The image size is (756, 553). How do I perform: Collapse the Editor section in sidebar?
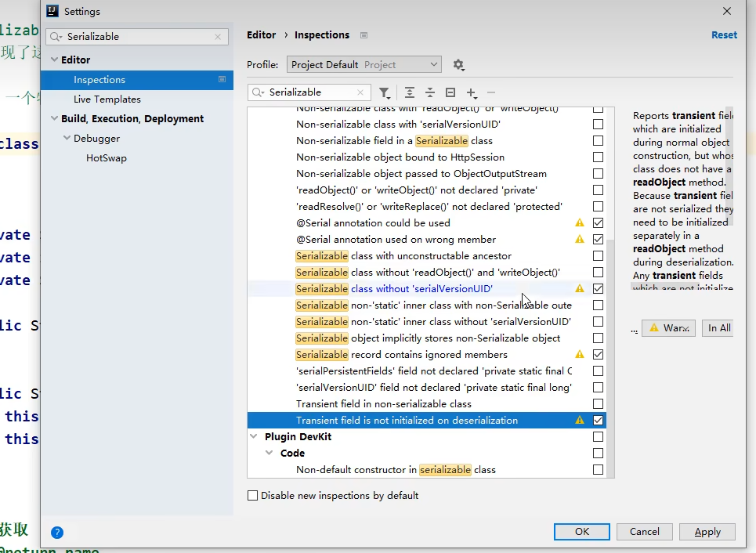coord(55,60)
